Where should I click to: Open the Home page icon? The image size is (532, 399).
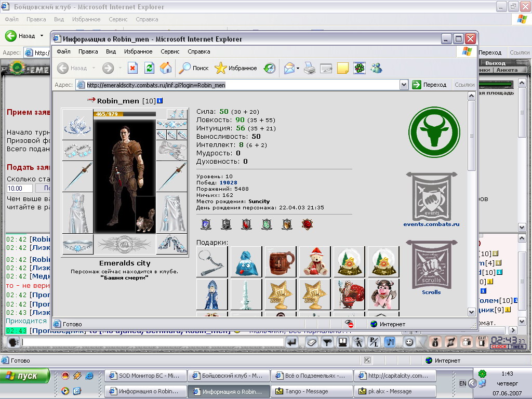(166, 68)
